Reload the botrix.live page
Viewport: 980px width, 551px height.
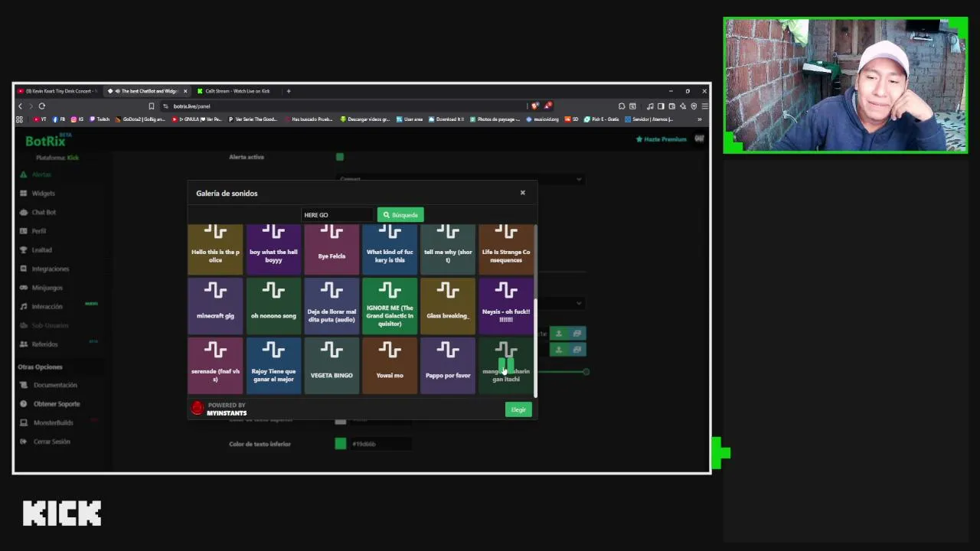[x=42, y=106]
